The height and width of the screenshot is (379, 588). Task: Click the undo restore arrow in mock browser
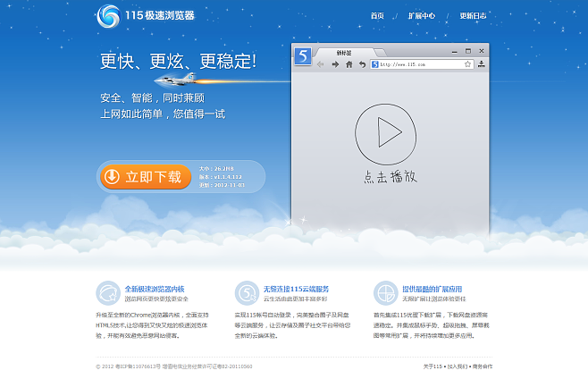(362, 64)
